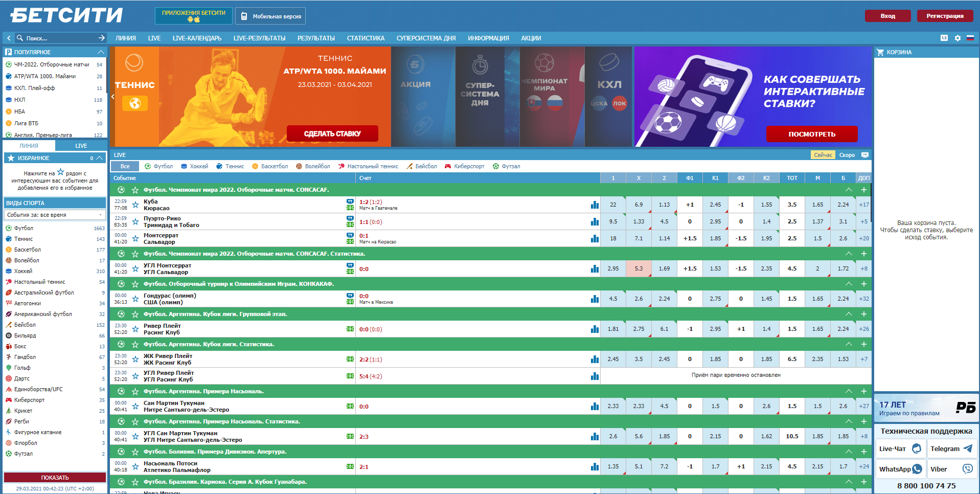Star the Монтсеррат – Сальвадор match
This screenshot has height=494, width=980.
tap(135, 238)
